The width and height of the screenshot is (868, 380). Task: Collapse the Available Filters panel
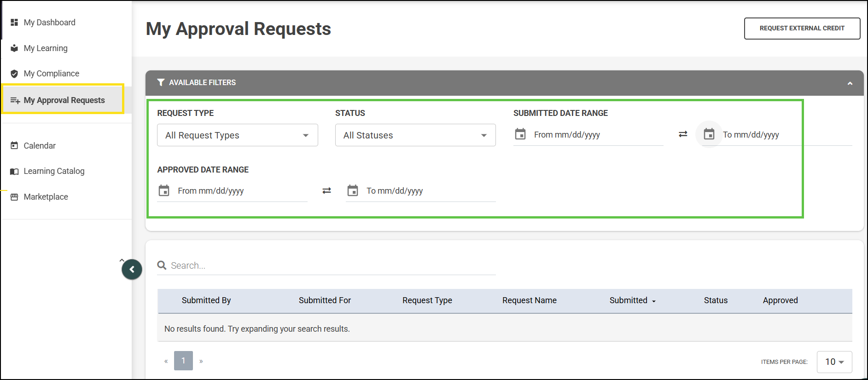click(x=850, y=83)
